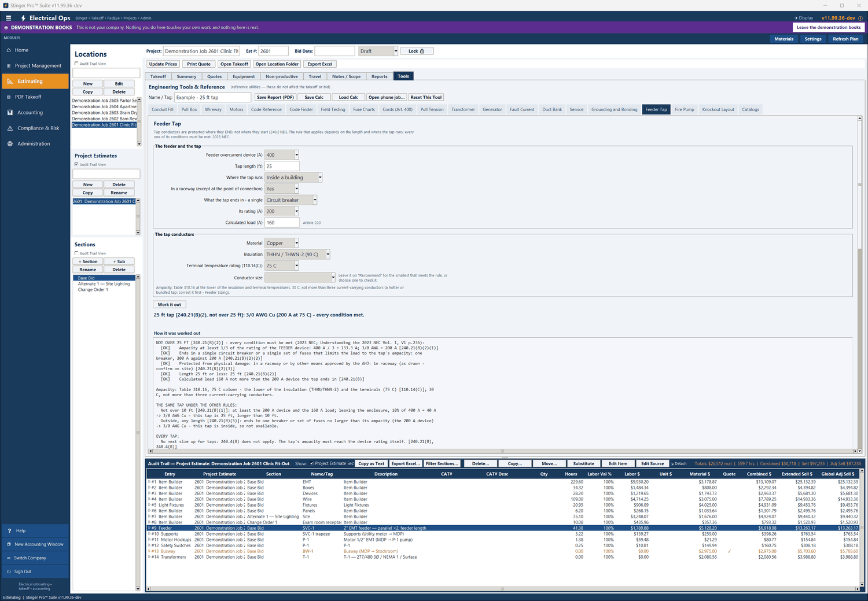
Task: Click version info icon beside v11.99.36-dev
Action: point(860,18)
